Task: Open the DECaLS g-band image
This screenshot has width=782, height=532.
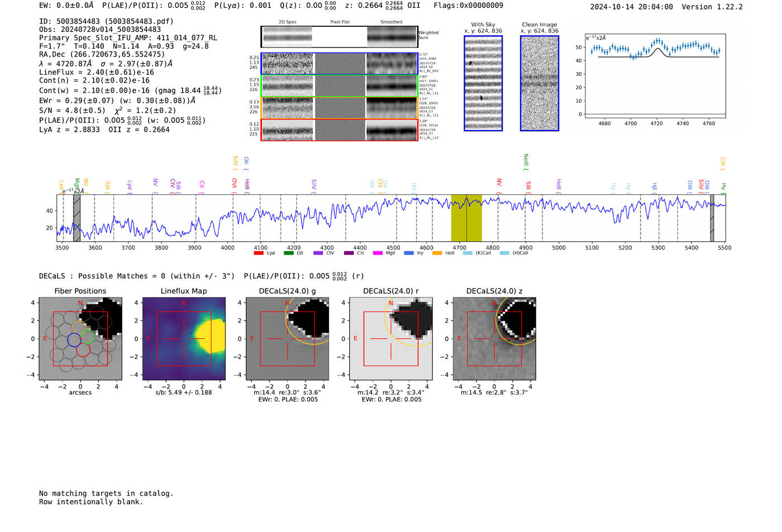Action: click(287, 339)
